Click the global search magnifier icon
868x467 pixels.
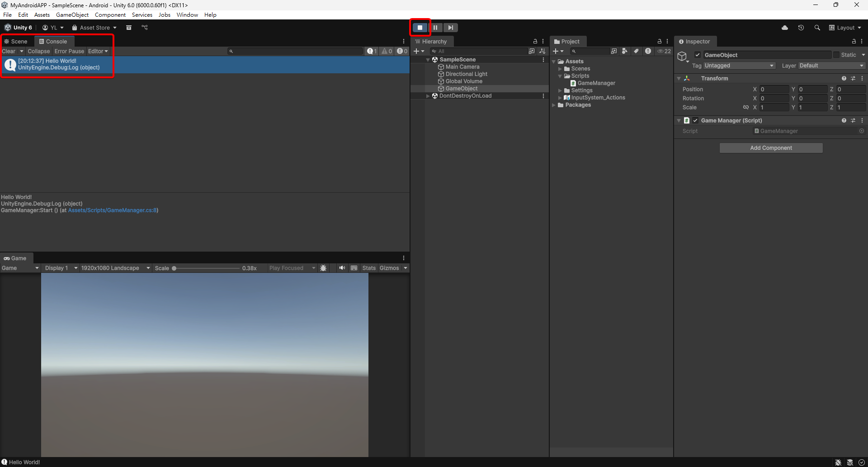tap(817, 28)
